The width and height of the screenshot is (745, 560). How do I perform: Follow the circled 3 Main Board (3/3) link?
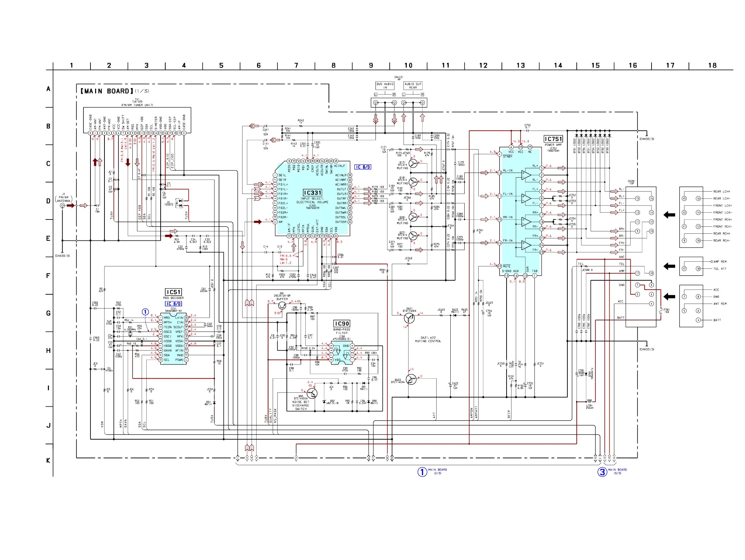pos(602,472)
